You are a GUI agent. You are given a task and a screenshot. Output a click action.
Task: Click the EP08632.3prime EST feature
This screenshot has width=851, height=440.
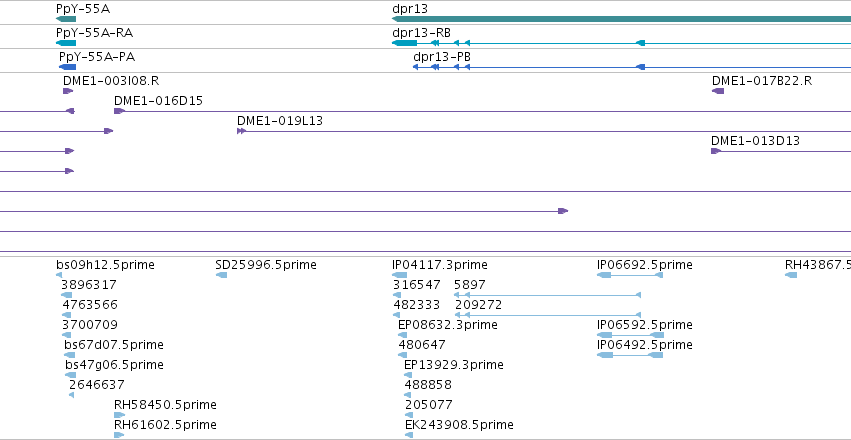coord(402,335)
